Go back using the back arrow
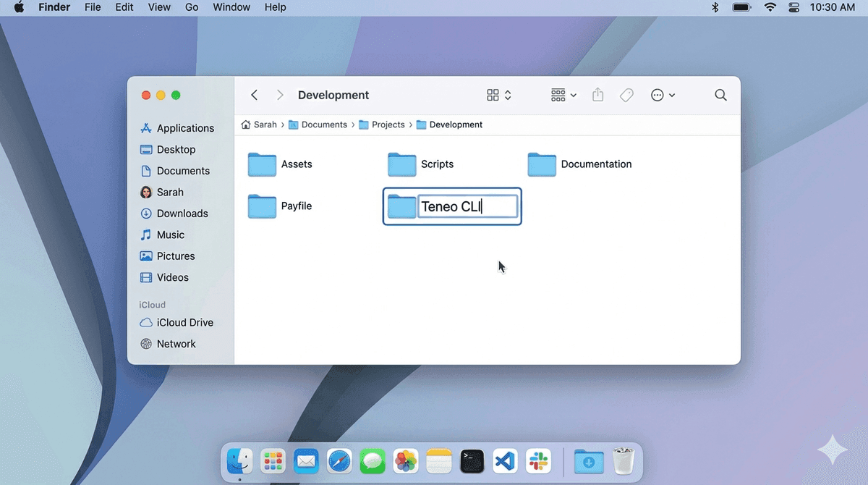Screen dimensions: 868x485 [254, 95]
